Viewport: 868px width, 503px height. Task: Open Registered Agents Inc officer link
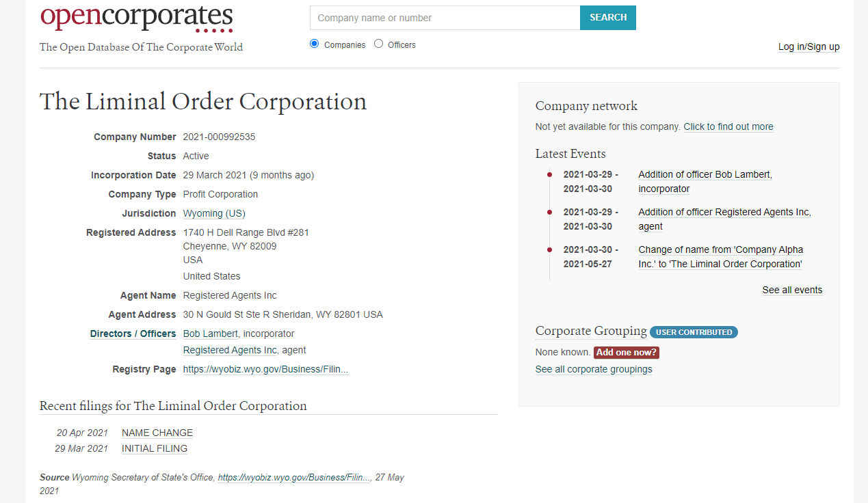coord(230,350)
